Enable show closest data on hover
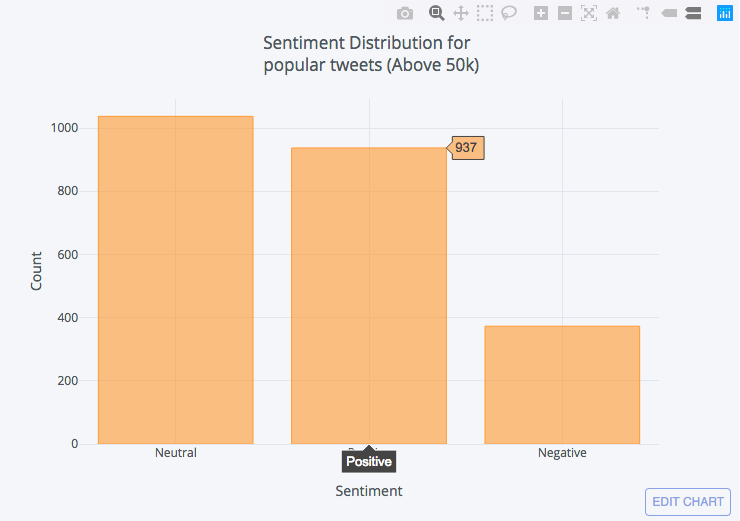This screenshot has width=740, height=521. pyautogui.click(x=669, y=13)
